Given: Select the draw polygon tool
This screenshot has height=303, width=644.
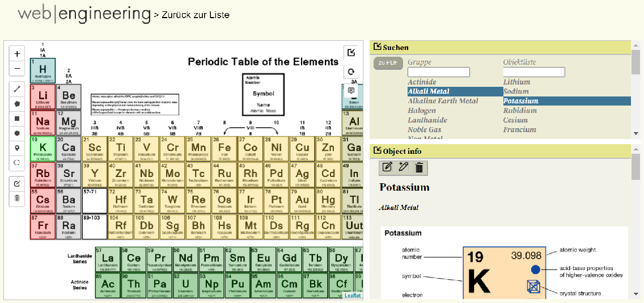Looking at the screenshot, I should [x=17, y=104].
